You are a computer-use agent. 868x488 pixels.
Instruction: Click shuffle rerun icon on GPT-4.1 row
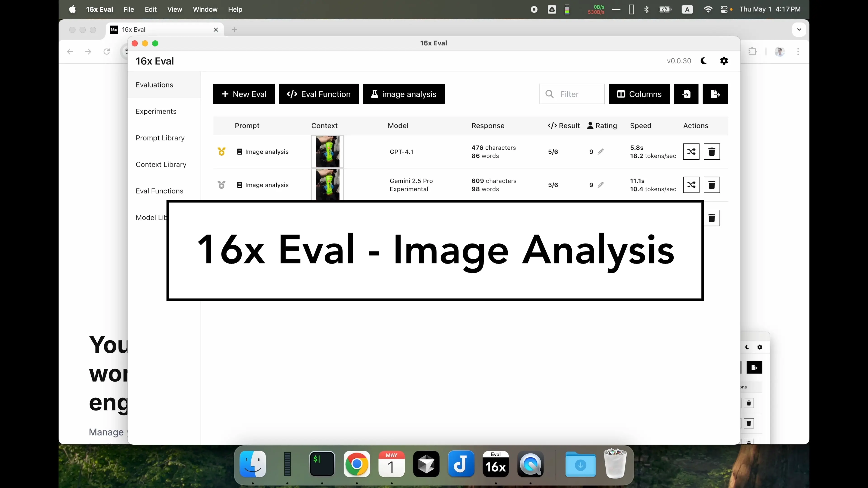(691, 152)
